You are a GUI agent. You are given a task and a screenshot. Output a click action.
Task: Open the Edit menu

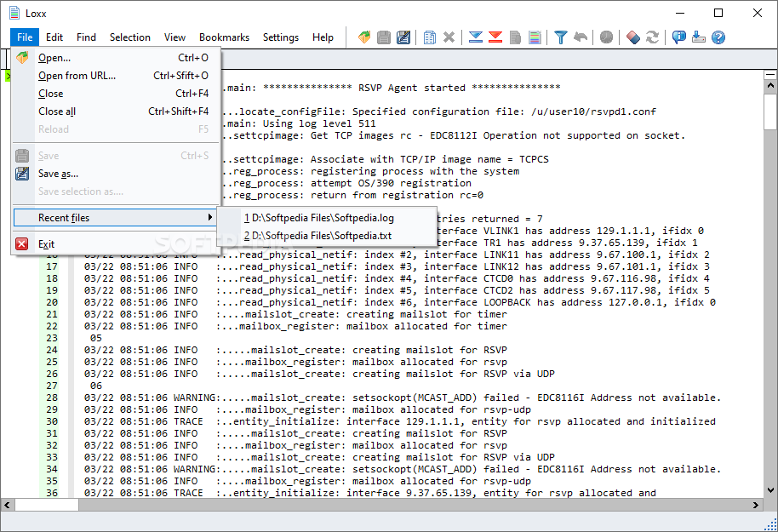(54, 37)
